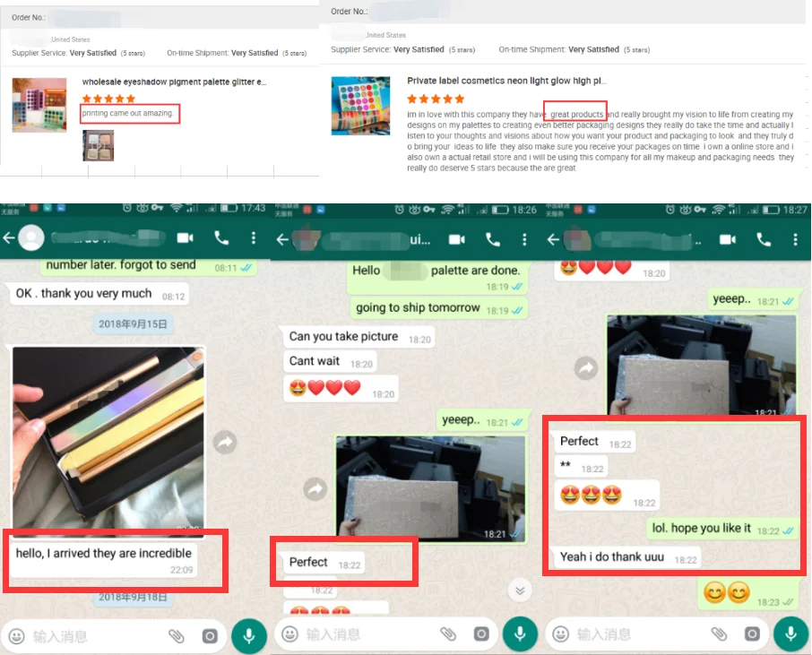Open emoji picker in the 18:26 chat

289,633
